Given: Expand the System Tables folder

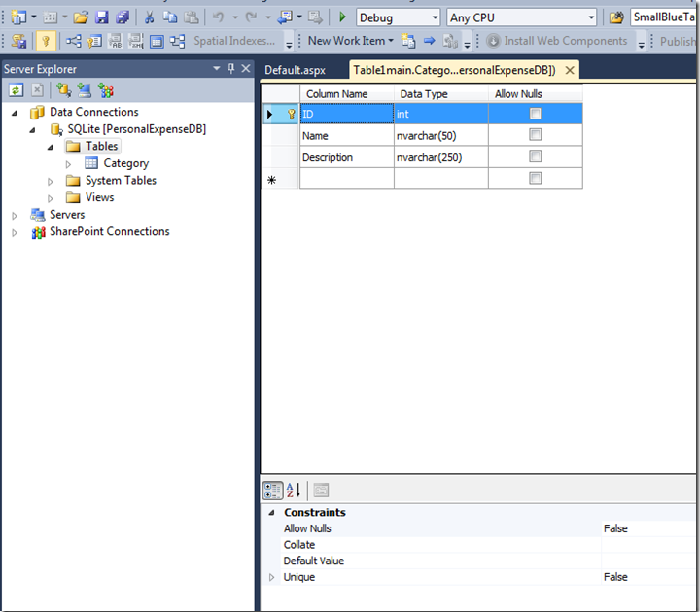Looking at the screenshot, I should (52, 181).
